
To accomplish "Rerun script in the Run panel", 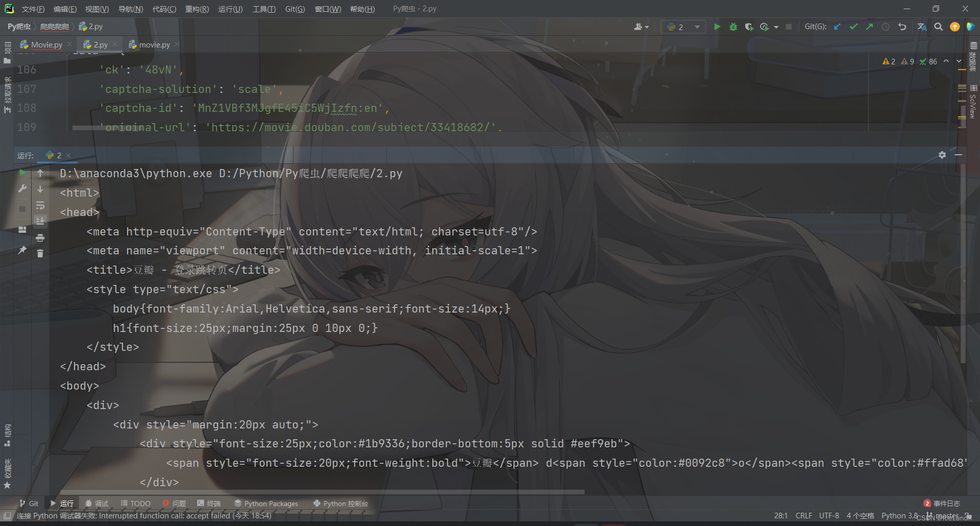I will tap(22, 173).
